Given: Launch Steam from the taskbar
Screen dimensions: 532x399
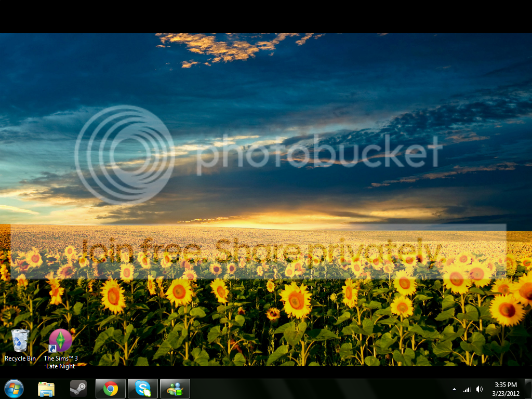Looking at the screenshot, I should coord(78,389).
